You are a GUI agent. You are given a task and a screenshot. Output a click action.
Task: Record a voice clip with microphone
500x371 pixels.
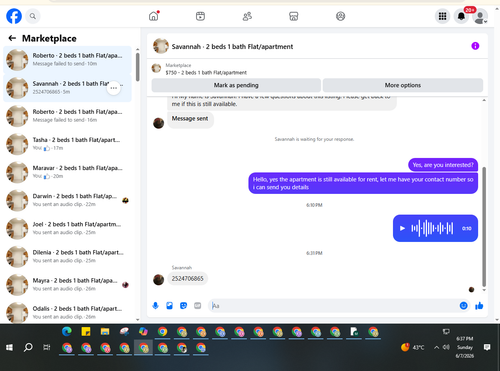(155, 306)
